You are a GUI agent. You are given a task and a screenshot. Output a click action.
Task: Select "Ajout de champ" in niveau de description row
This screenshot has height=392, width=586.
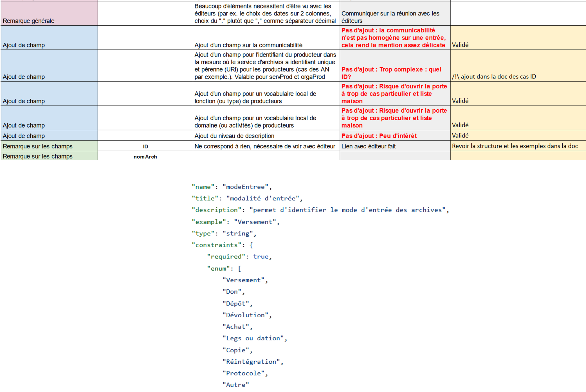pyautogui.click(x=50, y=135)
